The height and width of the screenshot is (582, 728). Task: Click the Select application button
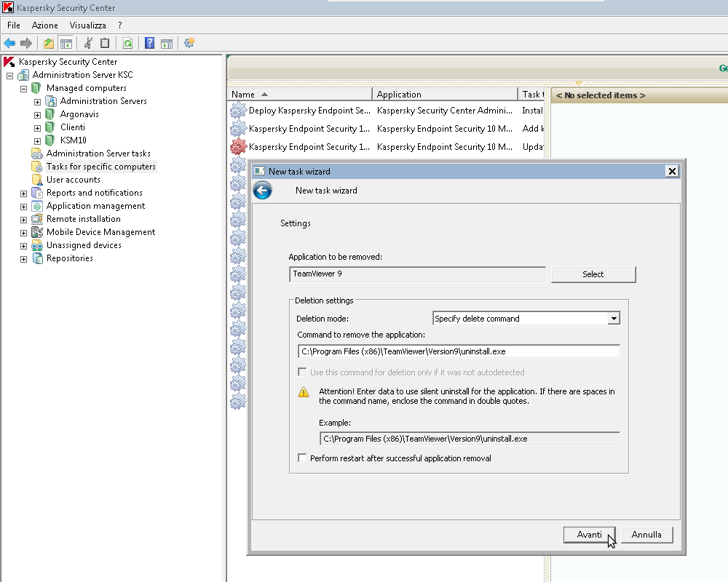(593, 274)
